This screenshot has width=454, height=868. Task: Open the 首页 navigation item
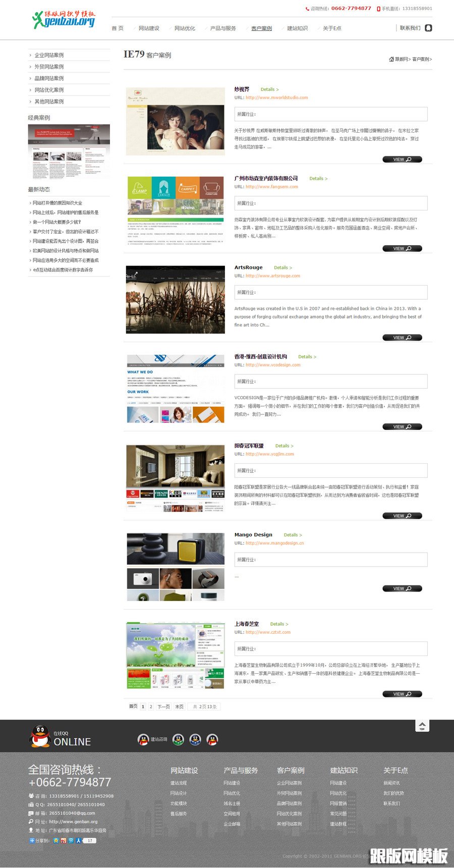(118, 28)
